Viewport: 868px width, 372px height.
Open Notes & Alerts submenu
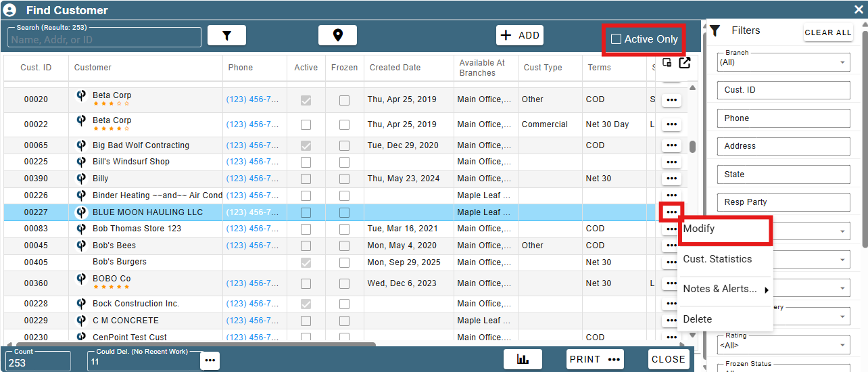tap(725, 289)
